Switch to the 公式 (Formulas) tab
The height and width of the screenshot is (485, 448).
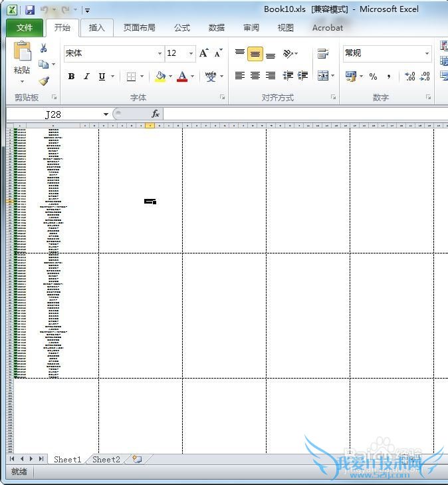pos(182,28)
